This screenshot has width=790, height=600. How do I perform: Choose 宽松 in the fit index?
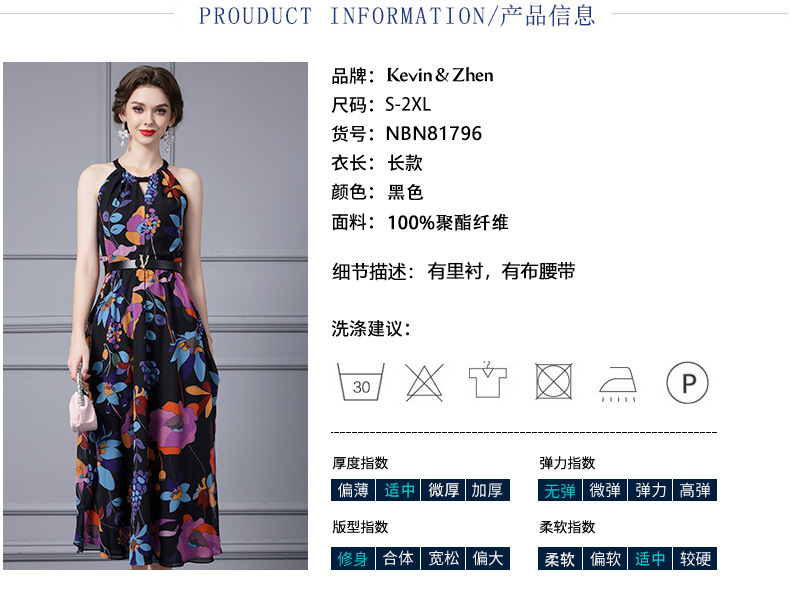[443, 558]
